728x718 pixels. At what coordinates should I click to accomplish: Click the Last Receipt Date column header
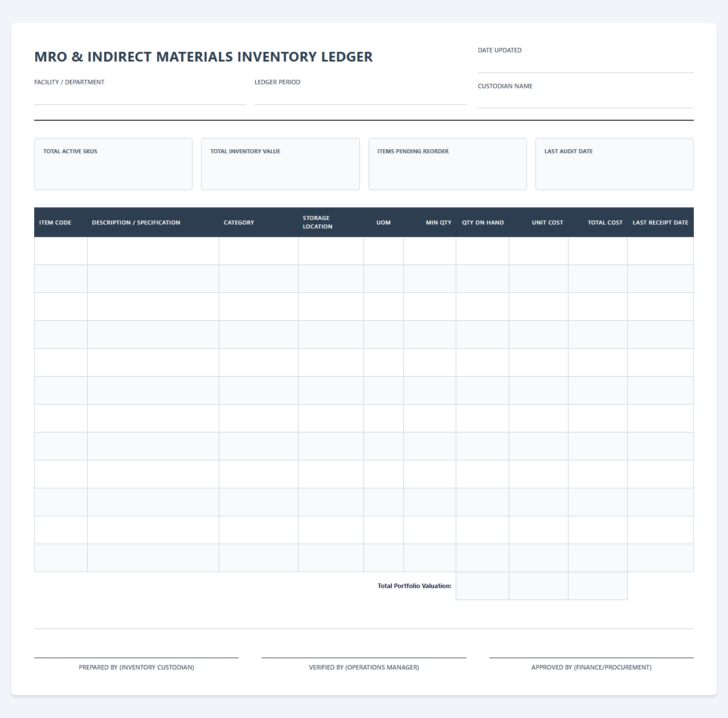pos(661,222)
